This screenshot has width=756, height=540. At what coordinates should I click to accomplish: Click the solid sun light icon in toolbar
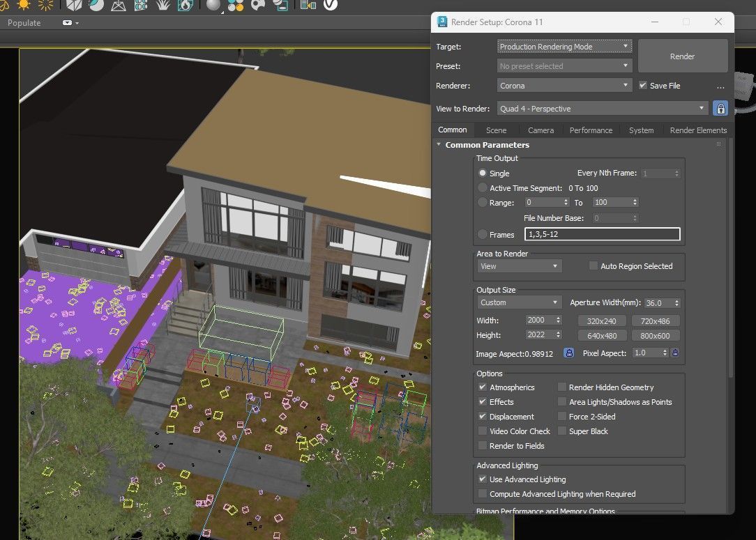pos(23,4)
